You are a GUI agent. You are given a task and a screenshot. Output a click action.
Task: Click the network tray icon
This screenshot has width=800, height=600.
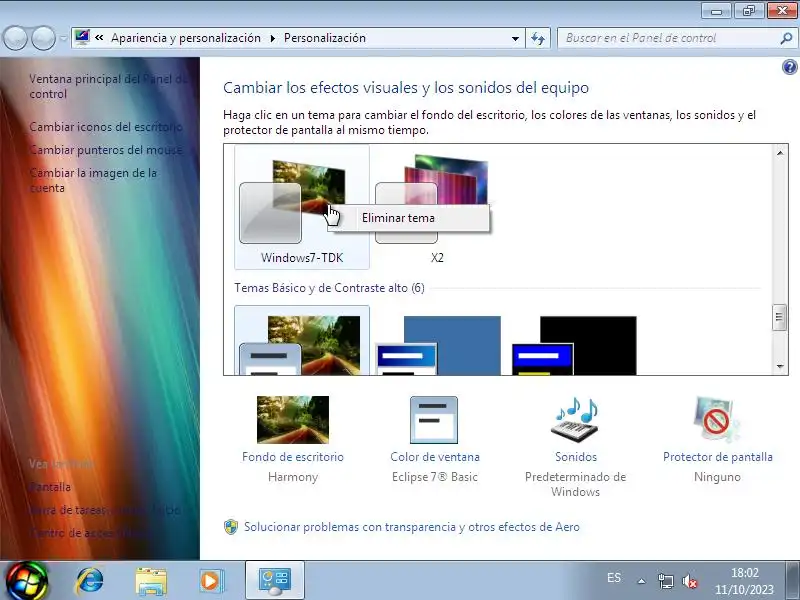pos(665,581)
